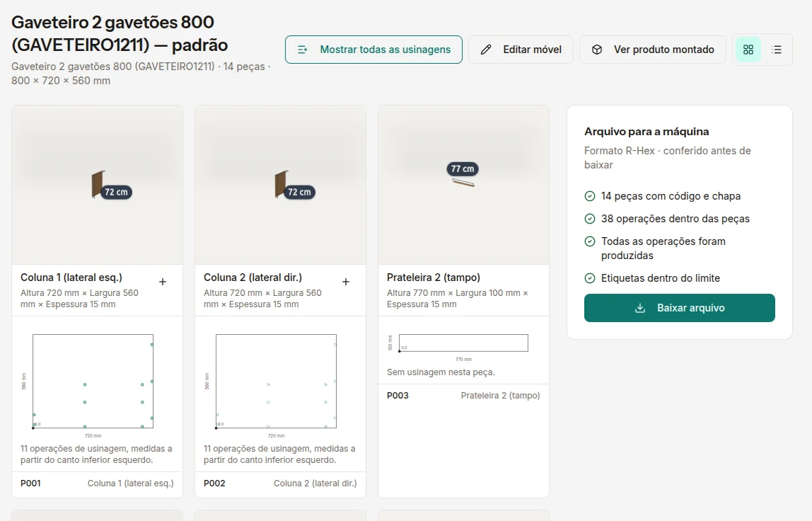The width and height of the screenshot is (812, 521).
Task: Click the '11 operações de usinagem' note under P001 drawing
Action: point(96,454)
